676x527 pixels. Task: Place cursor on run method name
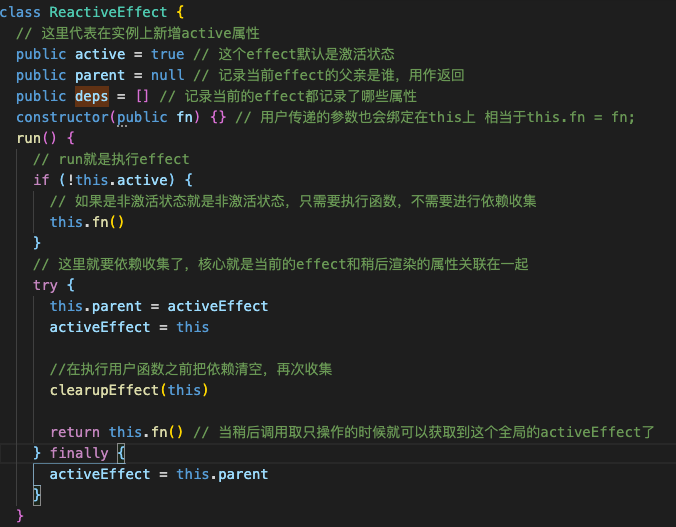tap(28, 138)
